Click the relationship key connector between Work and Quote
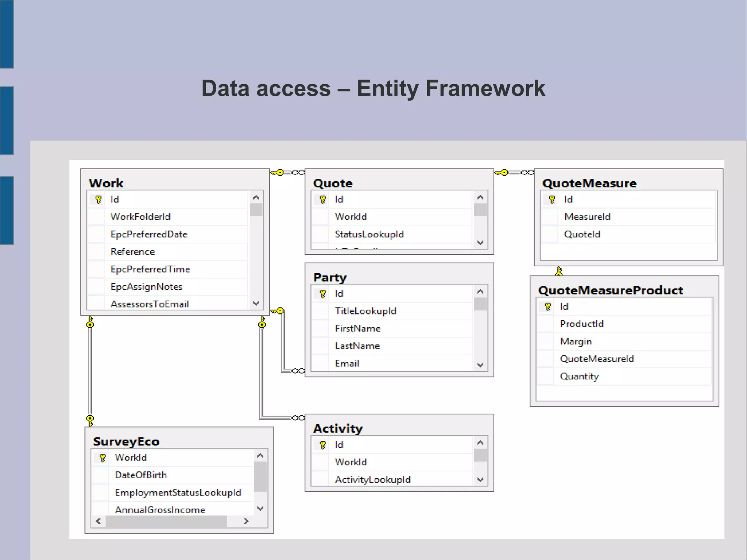 (x=278, y=173)
